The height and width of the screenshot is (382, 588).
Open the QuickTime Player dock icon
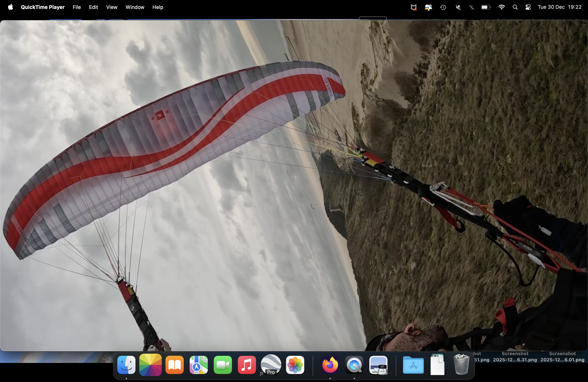[354, 365]
